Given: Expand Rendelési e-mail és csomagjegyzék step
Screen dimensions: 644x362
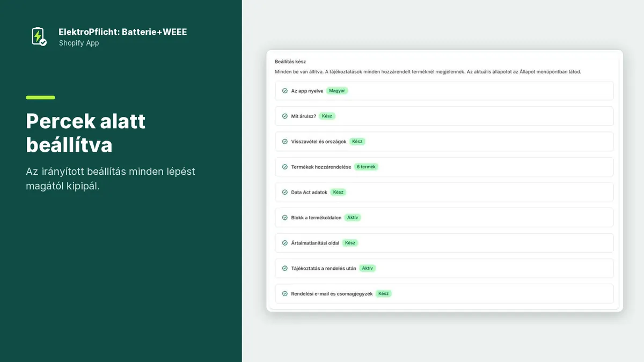Looking at the screenshot, I should pyautogui.click(x=444, y=294).
